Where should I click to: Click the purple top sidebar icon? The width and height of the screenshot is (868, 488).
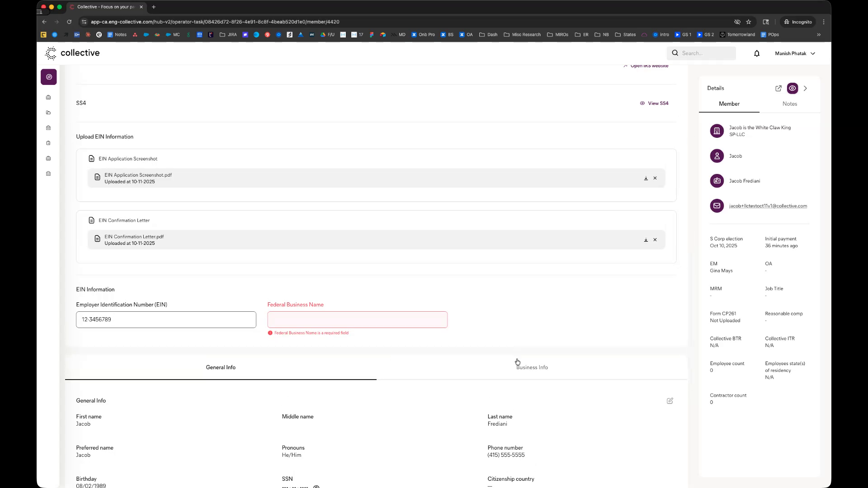49,77
